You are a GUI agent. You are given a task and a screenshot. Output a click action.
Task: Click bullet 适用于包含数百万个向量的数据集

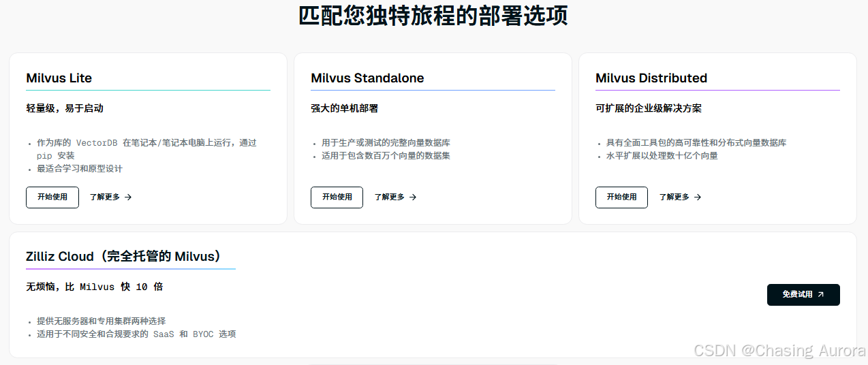tap(386, 155)
